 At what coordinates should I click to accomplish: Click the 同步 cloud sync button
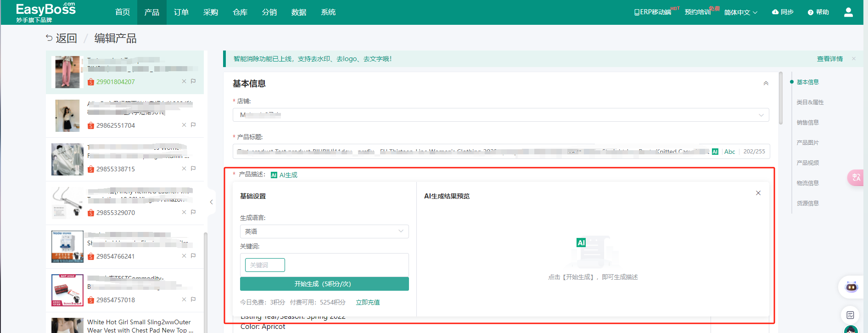(783, 12)
